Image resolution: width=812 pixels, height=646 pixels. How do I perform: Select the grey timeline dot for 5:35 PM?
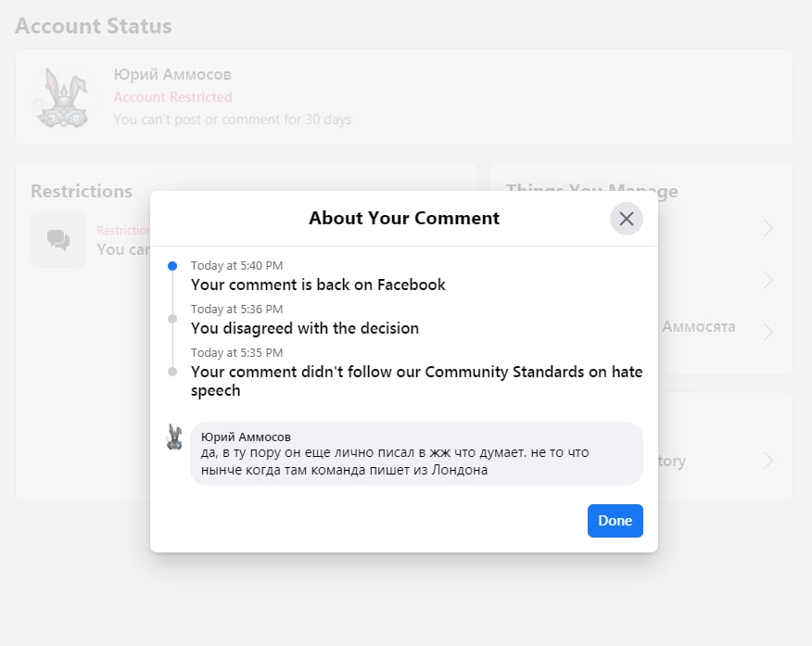click(x=172, y=372)
